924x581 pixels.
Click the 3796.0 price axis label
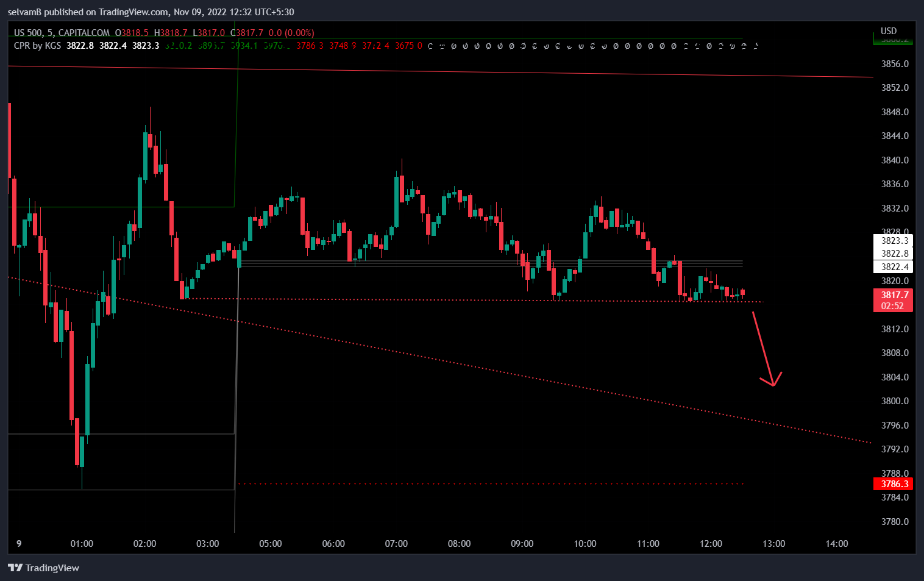[x=895, y=426]
